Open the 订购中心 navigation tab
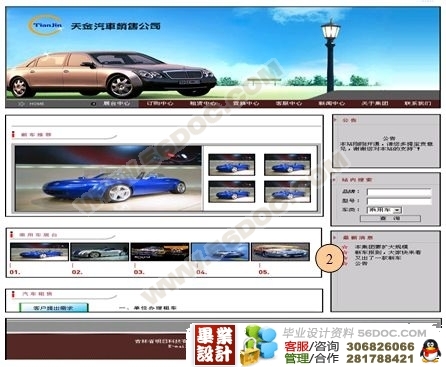This screenshot has height=367, width=446. coord(160,104)
